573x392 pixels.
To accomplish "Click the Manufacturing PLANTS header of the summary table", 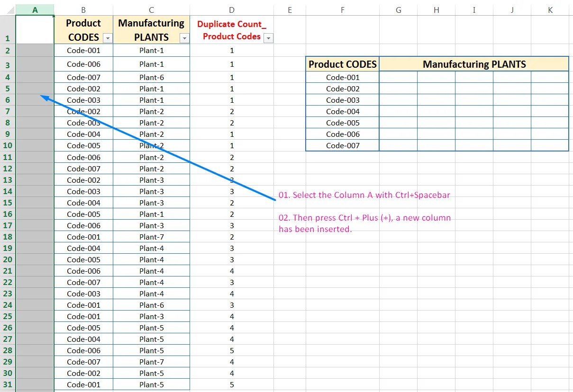I will coord(473,64).
